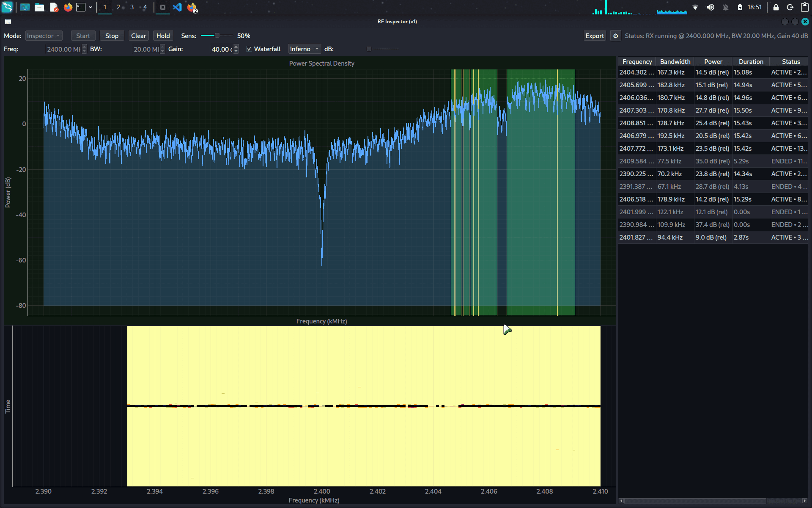Open the Mode Inspector dropdown
The image size is (812, 508).
pyautogui.click(x=44, y=36)
